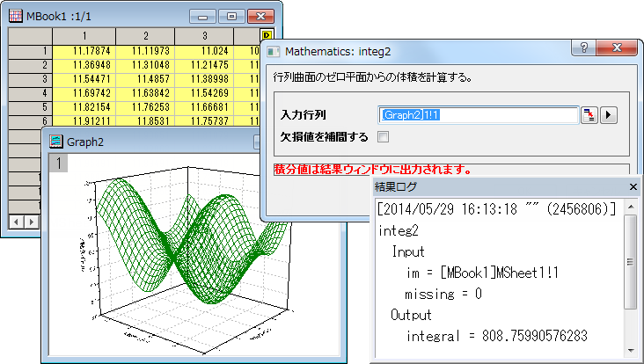Enable the 欠損値を補間する checkbox
Image resolution: width=644 pixels, height=364 pixels.
tap(383, 136)
